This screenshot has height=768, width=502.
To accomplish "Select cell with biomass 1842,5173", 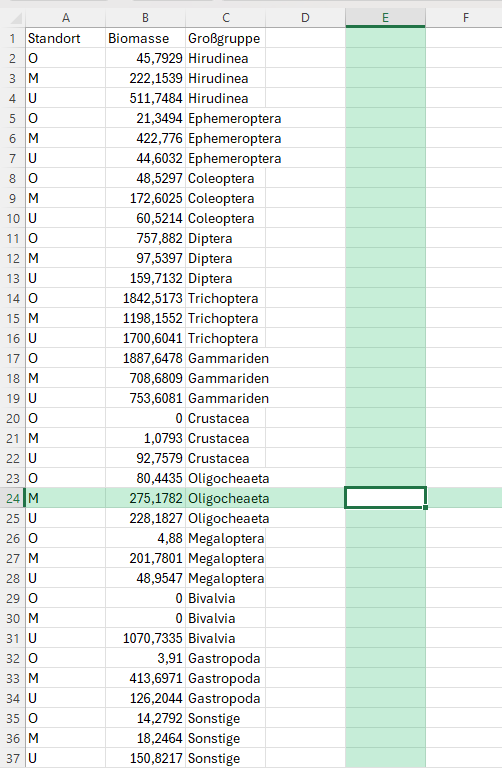I will click(x=145, y=298).
